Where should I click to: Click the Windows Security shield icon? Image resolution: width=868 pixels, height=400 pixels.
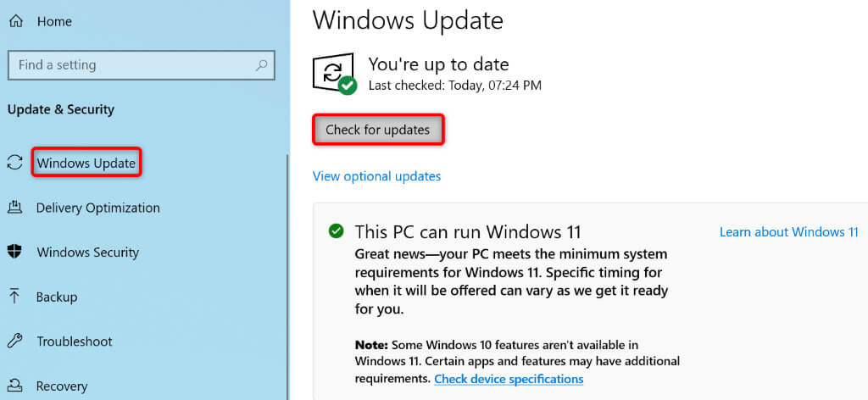[14, 253]
